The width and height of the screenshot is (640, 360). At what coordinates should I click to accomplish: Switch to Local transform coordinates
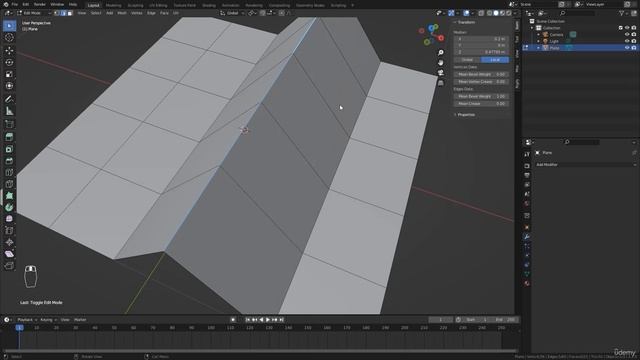tap(495, 60)
